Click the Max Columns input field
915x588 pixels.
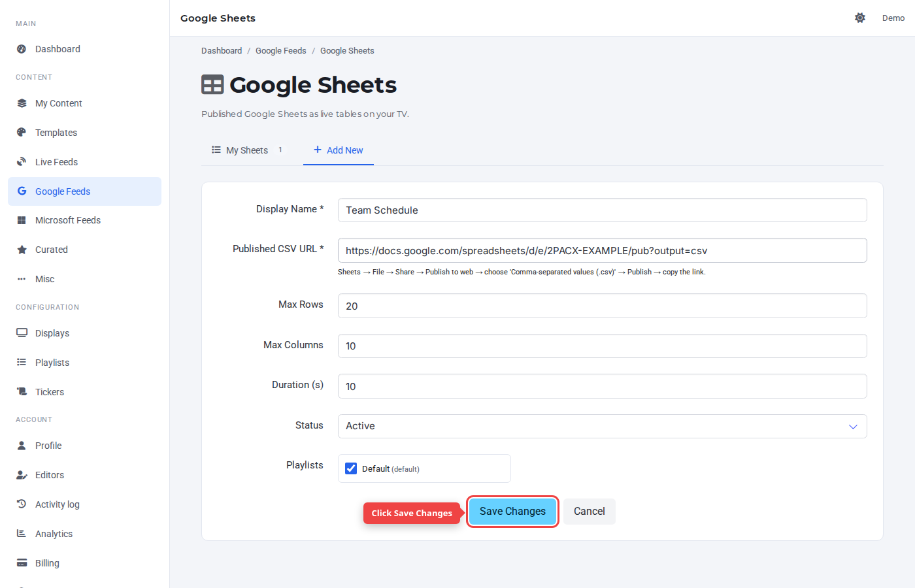602,346
